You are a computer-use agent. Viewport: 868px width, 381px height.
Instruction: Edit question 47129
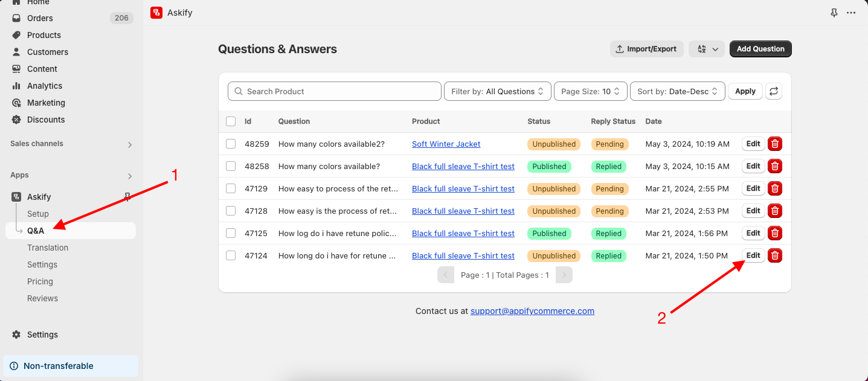pyautogui.click(x=753, y=188)
